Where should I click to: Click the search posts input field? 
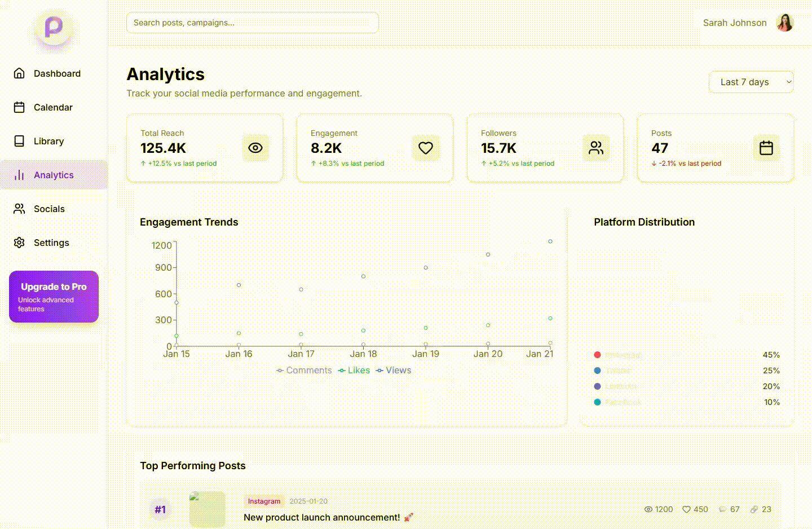pos(252,23)
